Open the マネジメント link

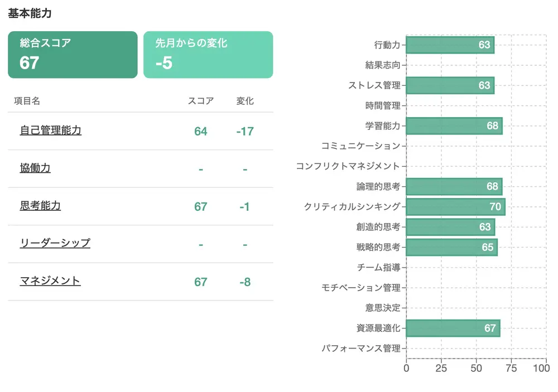tap(50, 281)
